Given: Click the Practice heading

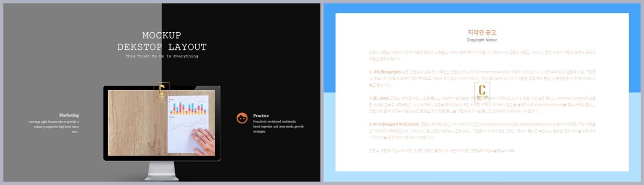Looking at the screenshot, I should coord(261,115).
